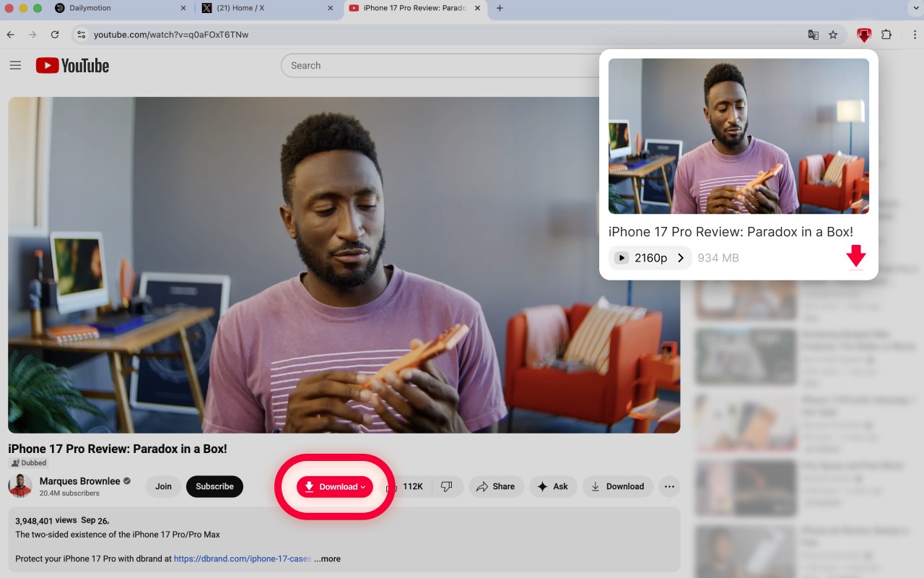Like the video with 112K thumbs up

point(406,487)
